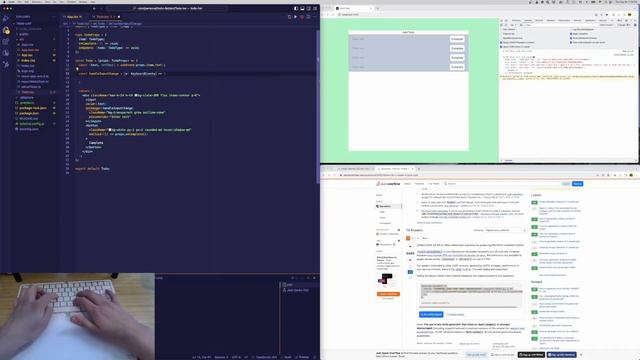The height and width of the screenshot is (360, 640).
Task: Expand the public folder in Explorer
Action: coord(24,34)
